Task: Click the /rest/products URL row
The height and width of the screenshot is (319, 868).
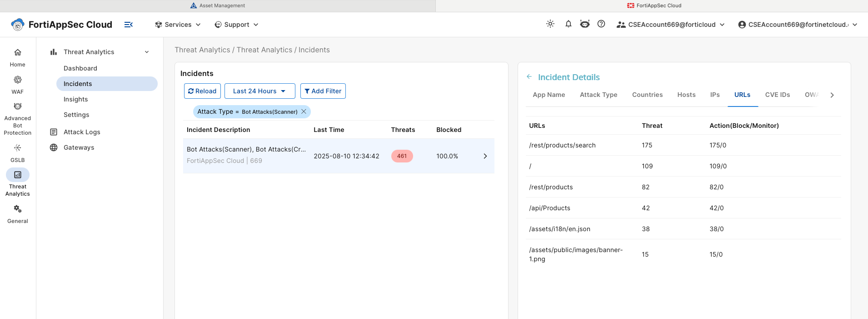Action: [x=683, y=187]
